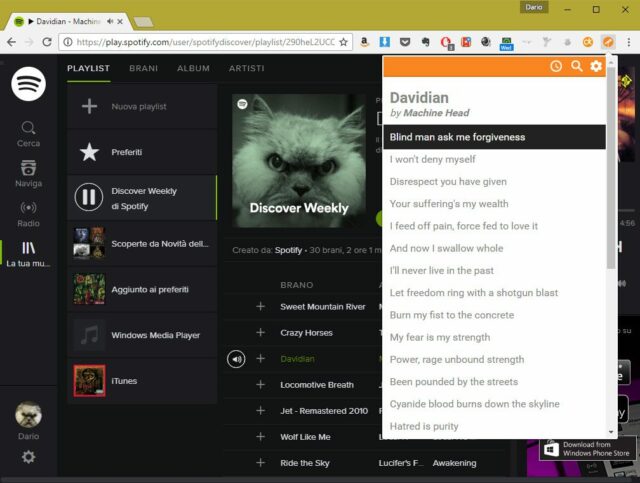
Task: Open Spotify settings gear icon
Action: click(x=28, y=457)
